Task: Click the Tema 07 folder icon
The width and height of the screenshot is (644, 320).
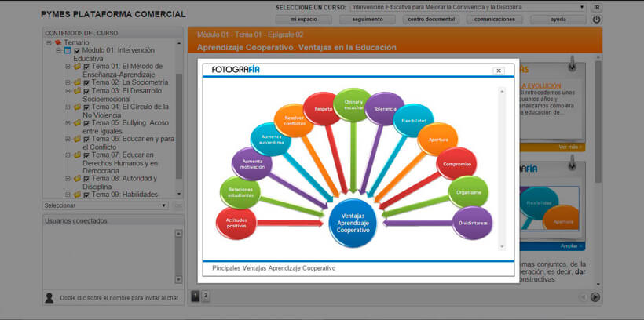Action: tap(77, 155)
